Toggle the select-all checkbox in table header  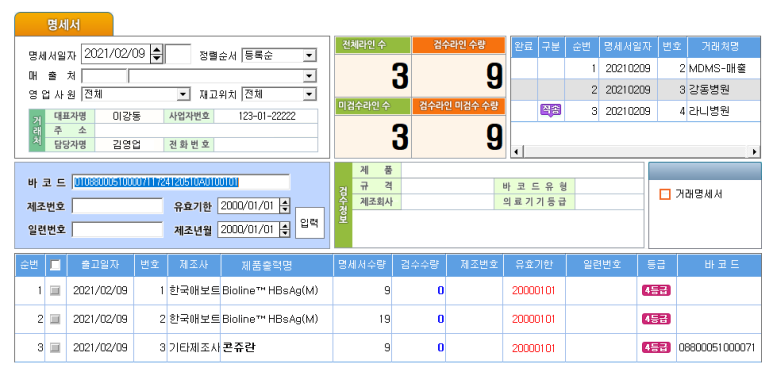[x=55, y=265]
